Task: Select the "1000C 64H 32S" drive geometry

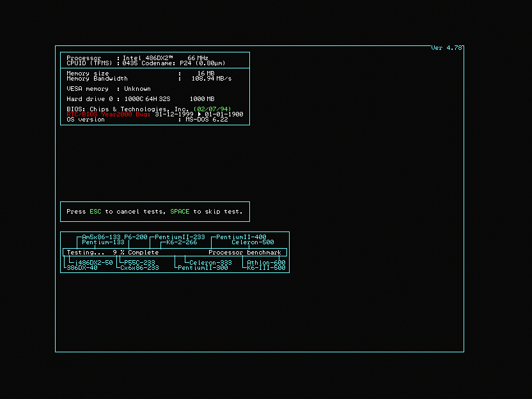Action: tap(147, 98)
